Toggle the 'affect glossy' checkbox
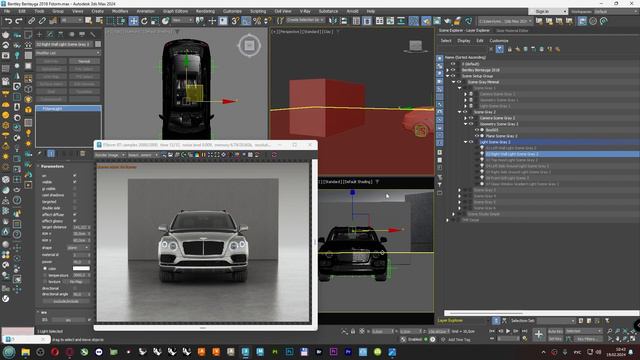Image resolution: width=640 pixels, height=360 pixels. [x=75, y=221]
